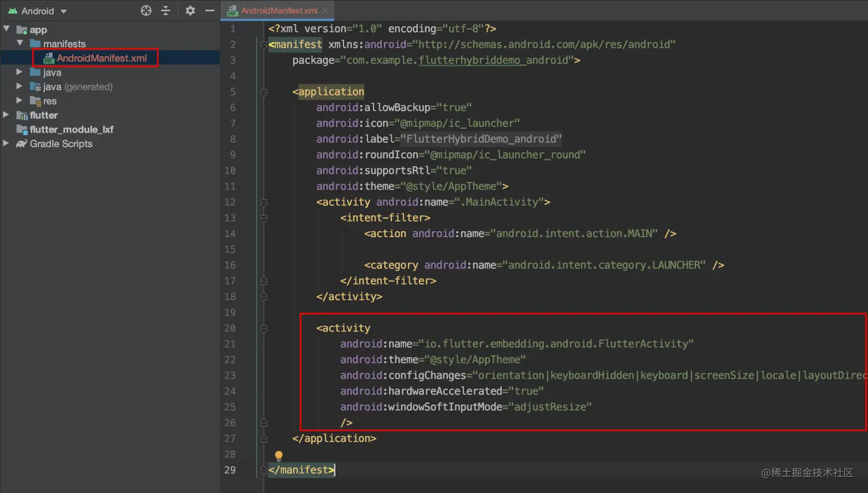Click android:allowBackup="true" attribute
Viewport: 868px width, 493px height.
[394, 107]
